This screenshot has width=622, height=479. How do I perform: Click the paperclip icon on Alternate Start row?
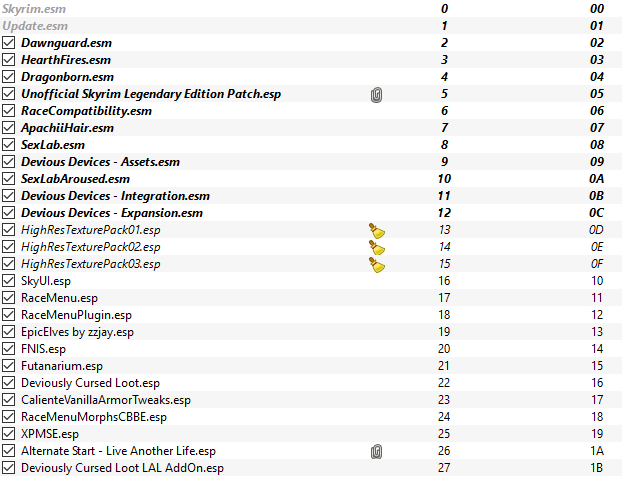[x=376, y=452]
